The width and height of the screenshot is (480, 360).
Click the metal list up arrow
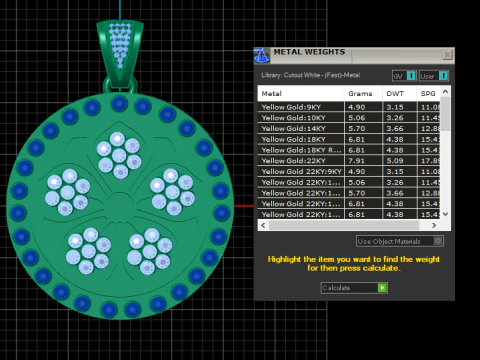(445, 91)
